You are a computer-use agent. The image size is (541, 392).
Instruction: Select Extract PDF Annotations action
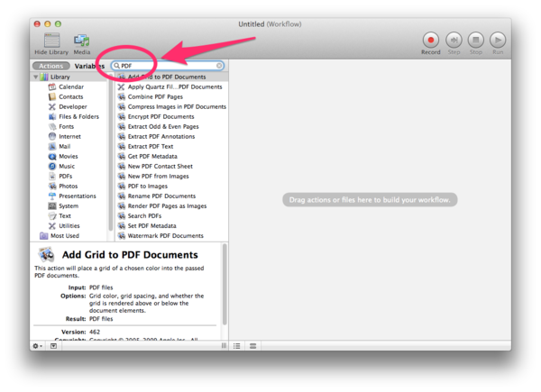[x=171, y=137]
